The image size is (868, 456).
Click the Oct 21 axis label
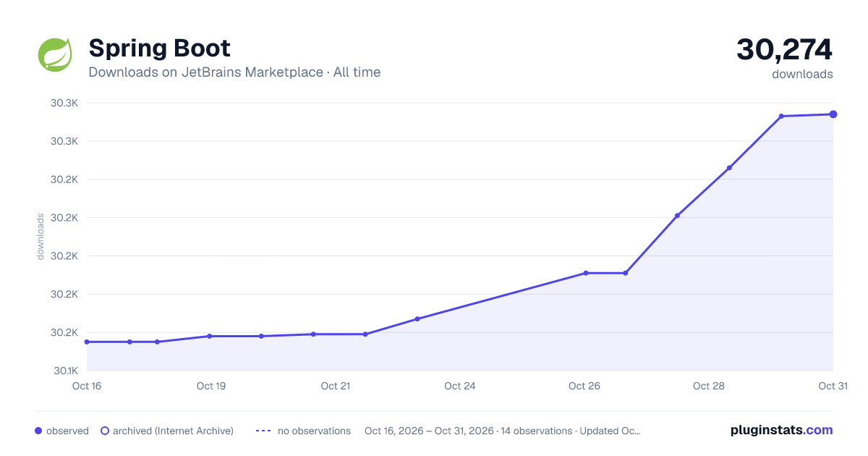tap(336, 386)
